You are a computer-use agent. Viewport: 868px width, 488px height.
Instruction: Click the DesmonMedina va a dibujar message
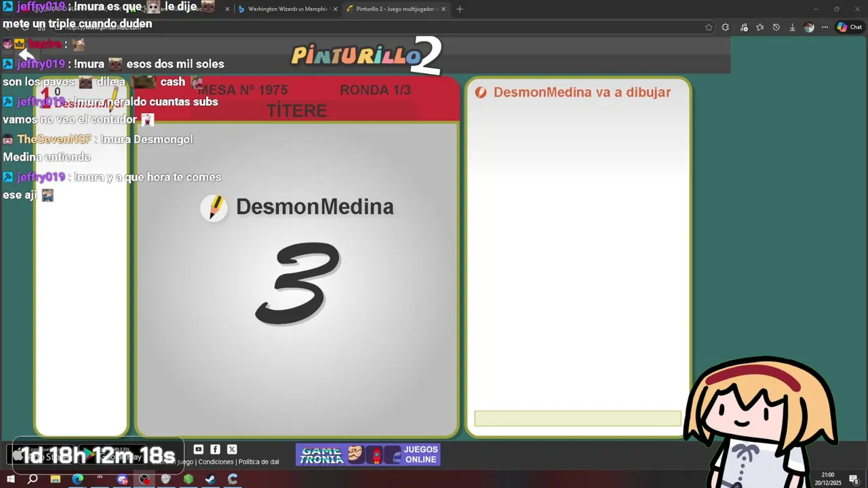pyautogui.click(x=582, y=92)
